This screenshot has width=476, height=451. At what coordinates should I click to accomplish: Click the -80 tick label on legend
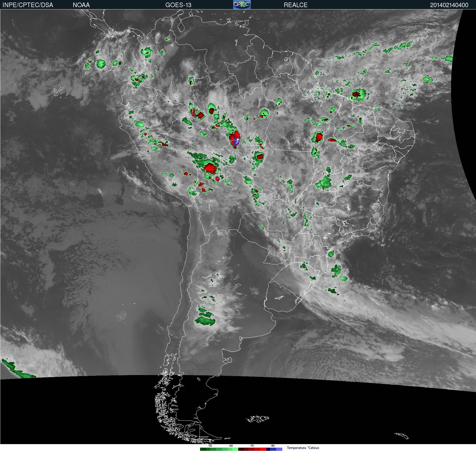pos(273,446)
